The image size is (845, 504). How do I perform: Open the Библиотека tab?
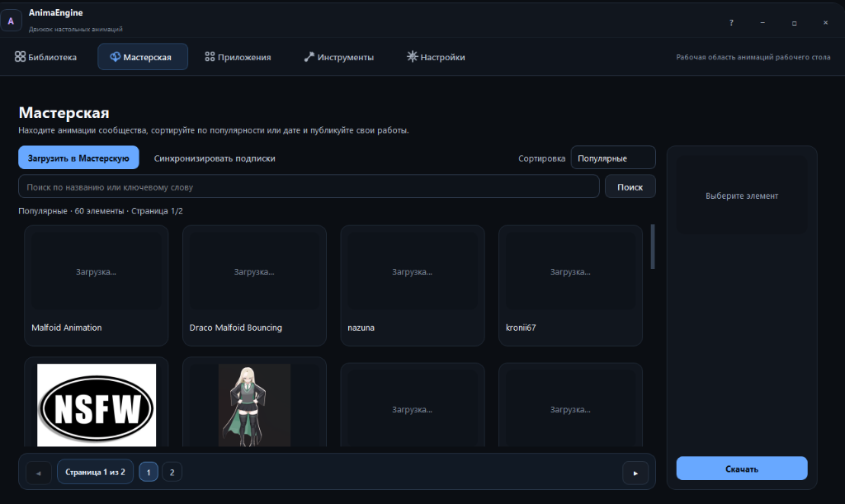[x=46, y=57]
